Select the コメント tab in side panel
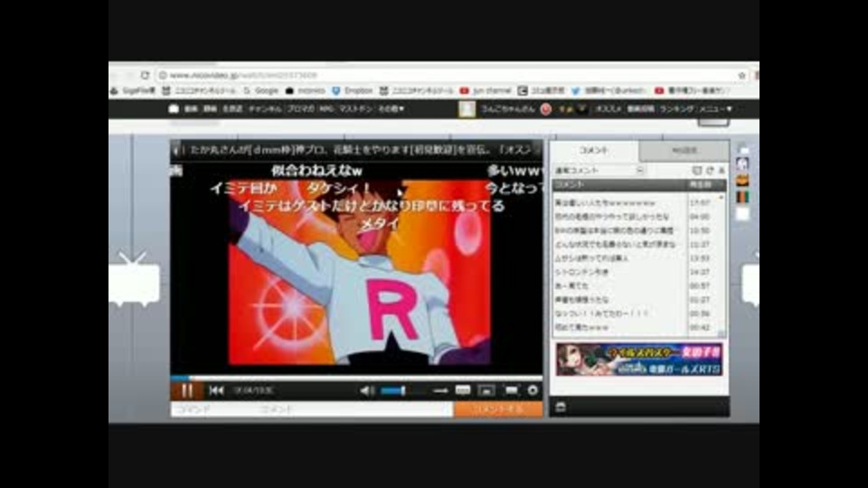Image resolution: width=868 pixels, height=488 pixels. coord(593,150)
